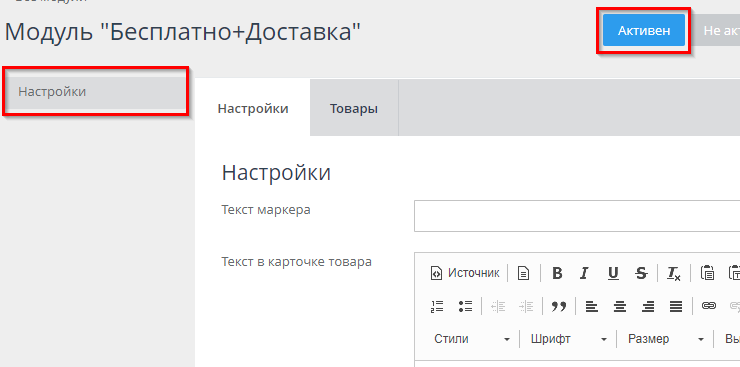Insert a numbered list
Image resolution: width=740 pixels, height=367 pixels.
pyautogui.click(x=437, y=306)
